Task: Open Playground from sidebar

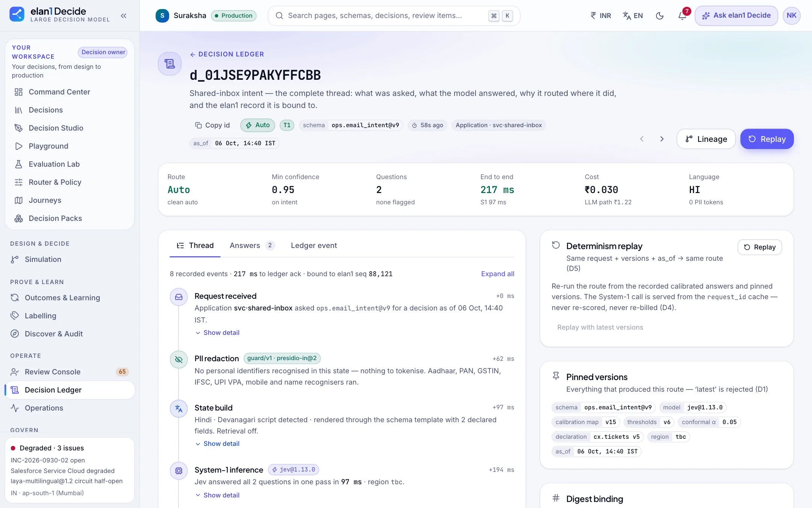Action: pos(70,146)
